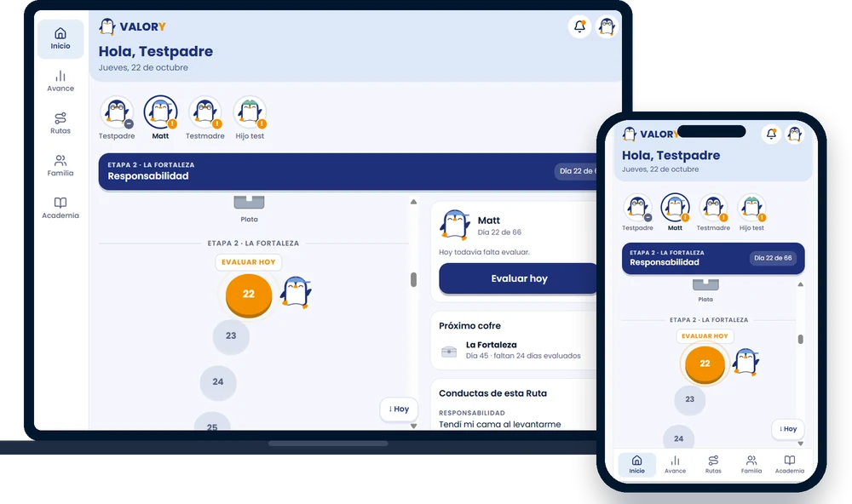The width and height of the screenshot is (852, 504).
Task: Open Academia in the laptop sidebar
Action: [x=60, y=208]
